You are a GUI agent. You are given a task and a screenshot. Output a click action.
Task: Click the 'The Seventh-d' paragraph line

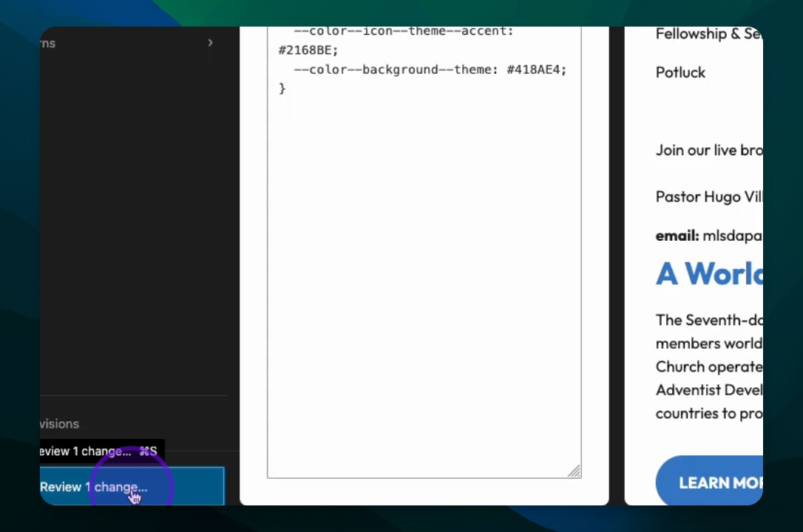[x=709, y=320]
